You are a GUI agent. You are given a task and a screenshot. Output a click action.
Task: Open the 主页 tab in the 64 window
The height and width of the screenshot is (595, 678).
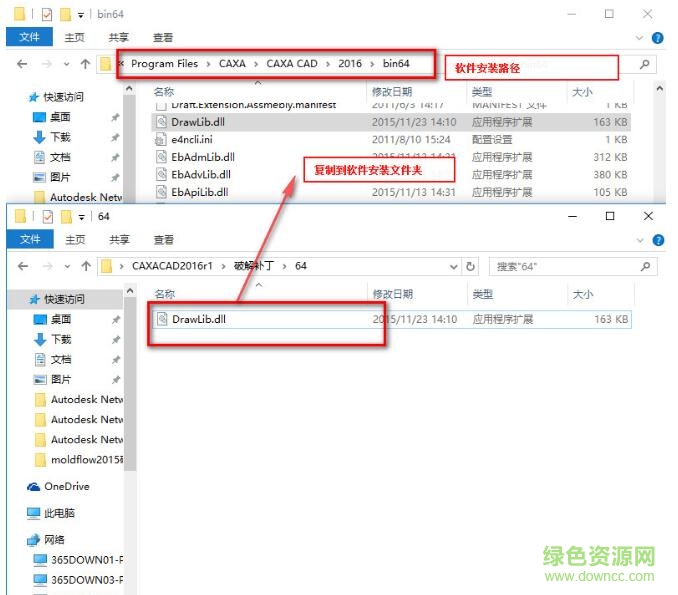75,240
